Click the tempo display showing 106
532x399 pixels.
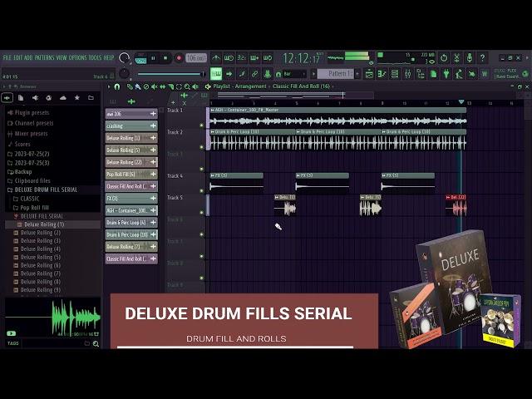(196, 58)
